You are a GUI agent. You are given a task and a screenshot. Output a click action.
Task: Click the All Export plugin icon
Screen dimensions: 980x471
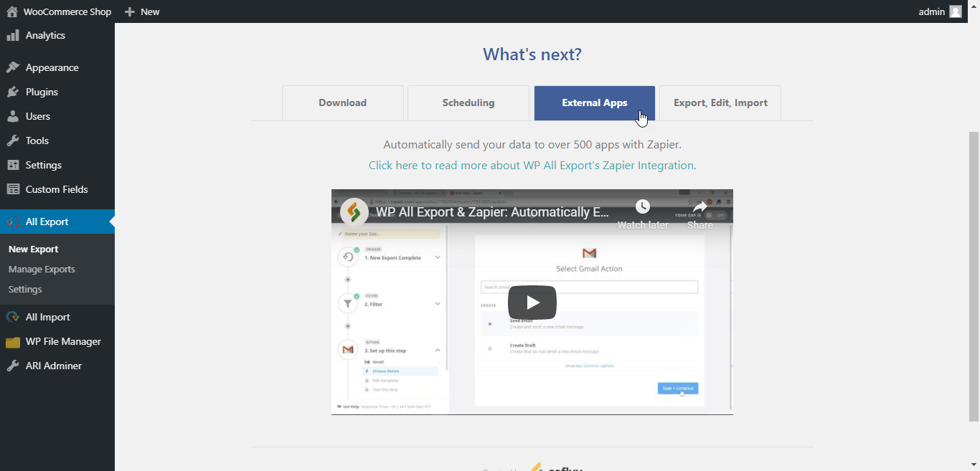coord(13,222)
